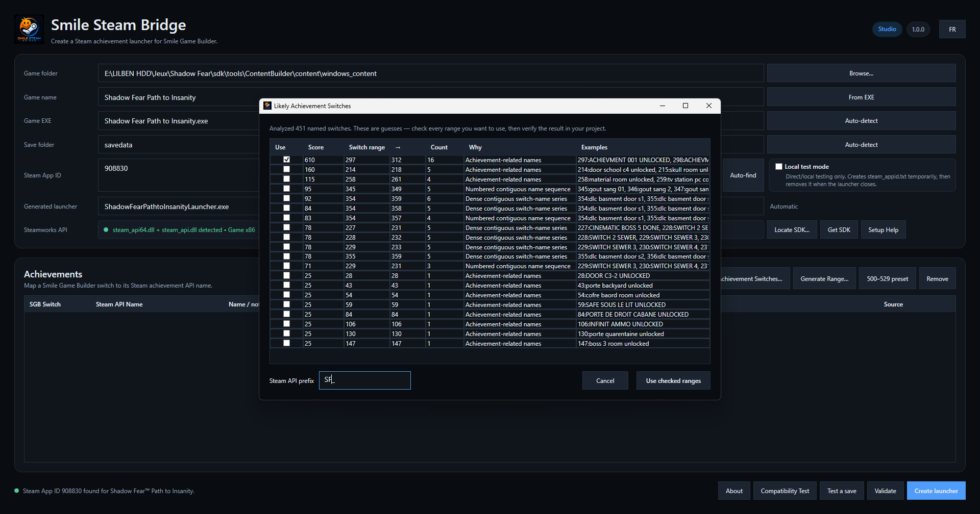Switch language with the FR button
The height and width of the screenshot is (514, 980).
coord(952,29)
